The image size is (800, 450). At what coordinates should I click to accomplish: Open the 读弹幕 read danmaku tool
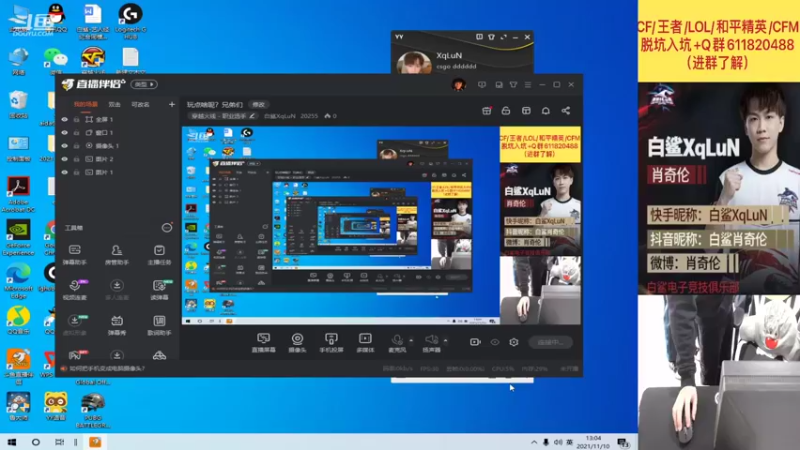[x=159, y=289]
